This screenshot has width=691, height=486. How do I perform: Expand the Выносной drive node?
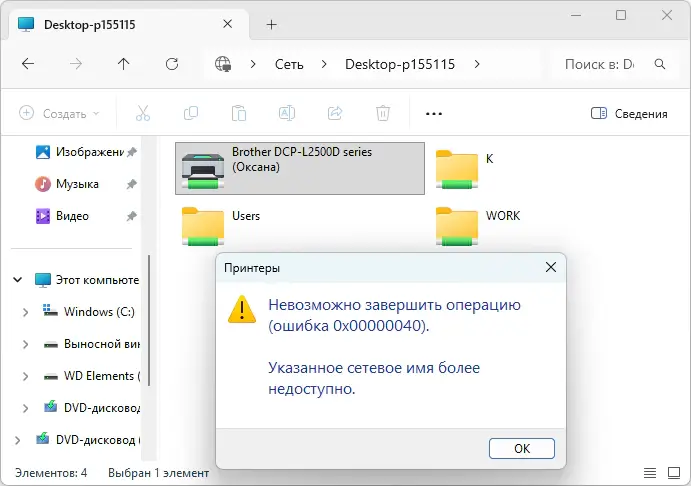[25, 344]
